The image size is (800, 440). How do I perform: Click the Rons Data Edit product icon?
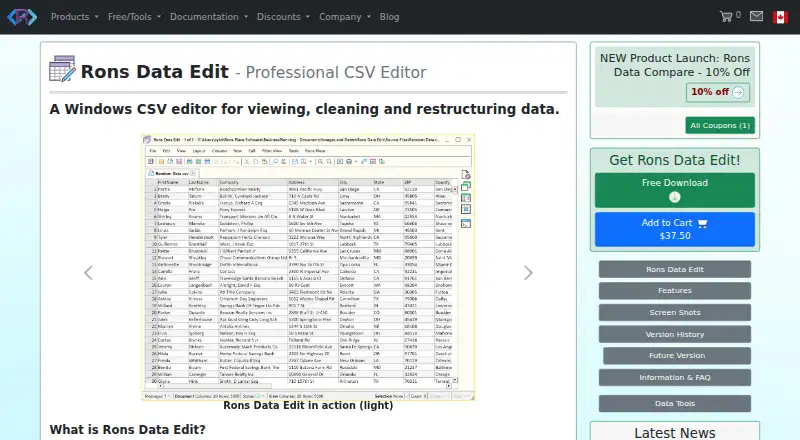click(62, 69)
